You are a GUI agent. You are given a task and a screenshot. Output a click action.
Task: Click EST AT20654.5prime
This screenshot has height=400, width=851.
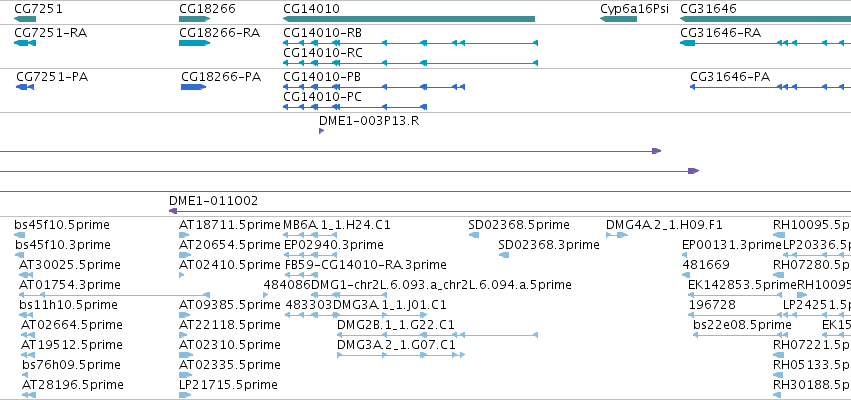(x=230, y=245)
